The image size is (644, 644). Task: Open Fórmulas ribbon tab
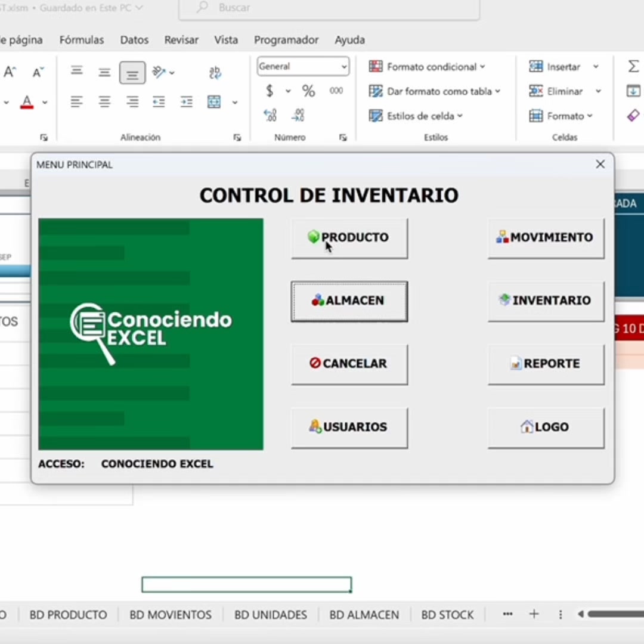[82, 40]
